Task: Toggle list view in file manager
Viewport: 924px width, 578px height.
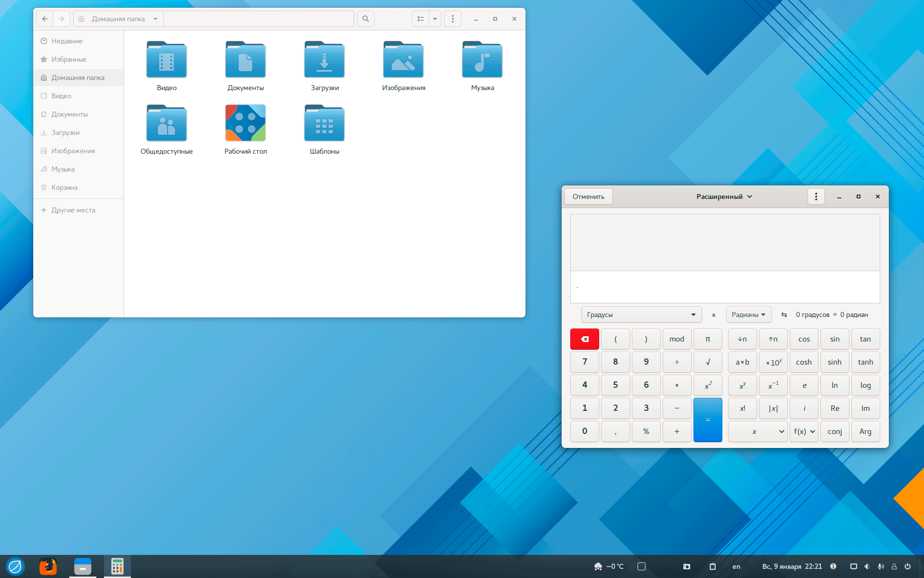Action: coord(421,19)
